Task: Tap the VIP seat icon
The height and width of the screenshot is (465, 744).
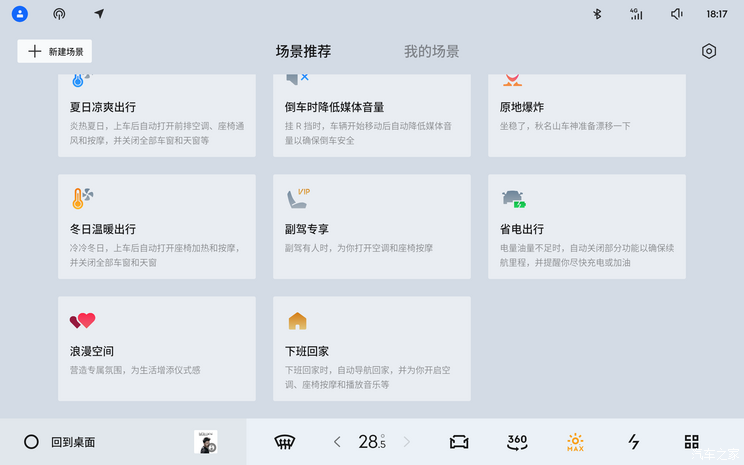Action: tap(298, 198)
